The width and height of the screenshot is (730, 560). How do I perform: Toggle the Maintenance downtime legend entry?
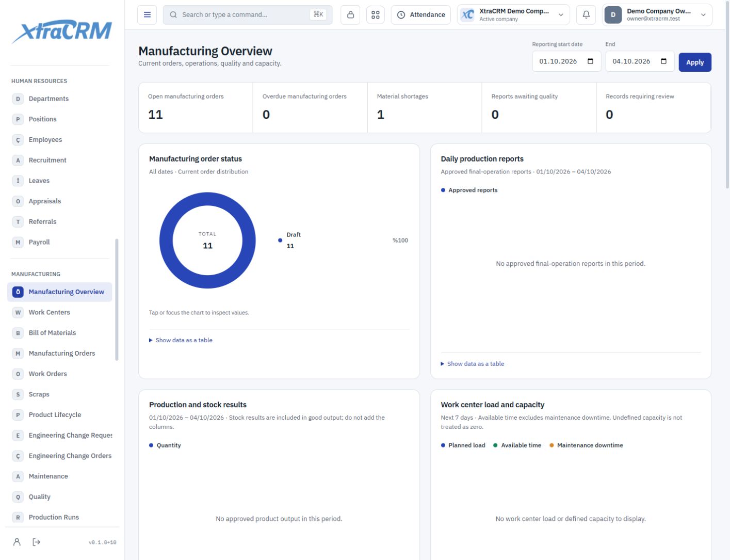[586, 445]
